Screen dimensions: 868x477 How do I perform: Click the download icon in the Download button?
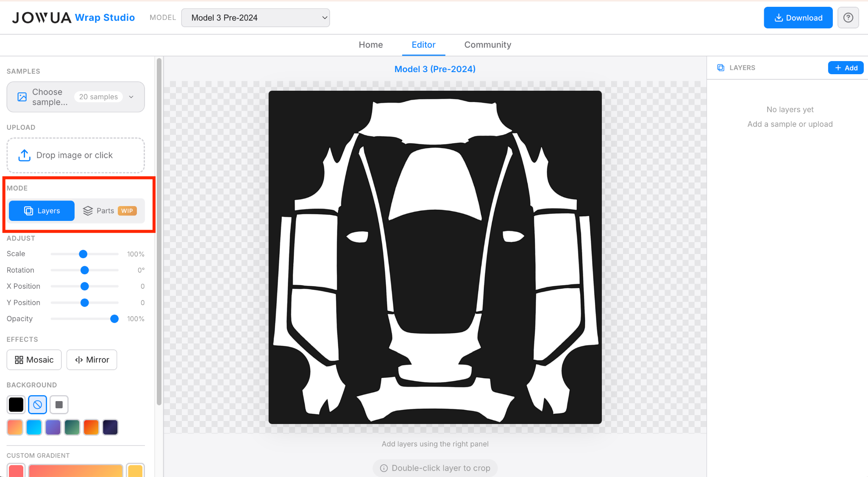coord(778,17)
